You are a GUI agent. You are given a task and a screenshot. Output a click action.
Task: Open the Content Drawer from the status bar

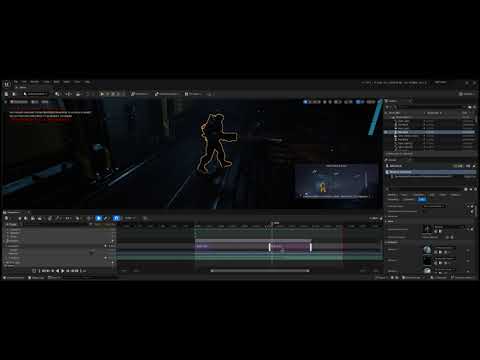[14, 277]
